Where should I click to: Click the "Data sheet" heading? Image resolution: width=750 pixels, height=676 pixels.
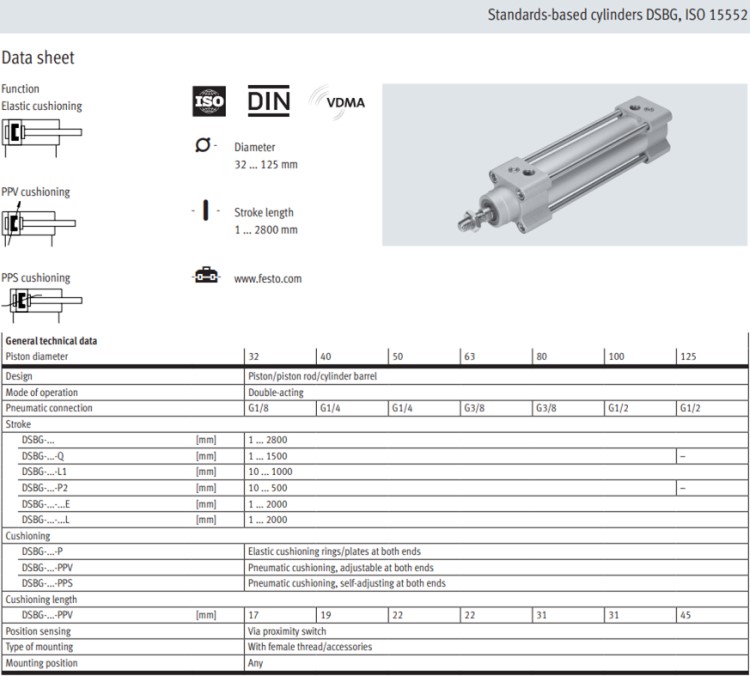point(38,59)
